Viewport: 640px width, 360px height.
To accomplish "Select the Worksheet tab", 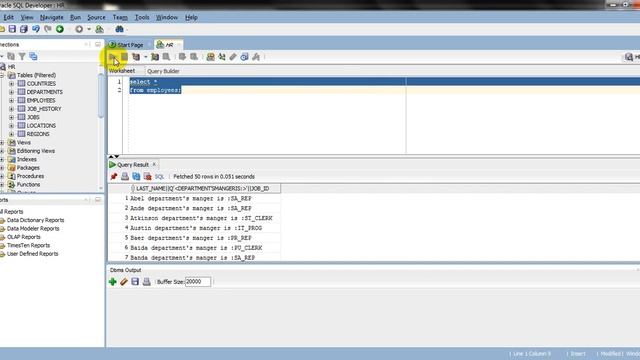I will tap(122, 71).
